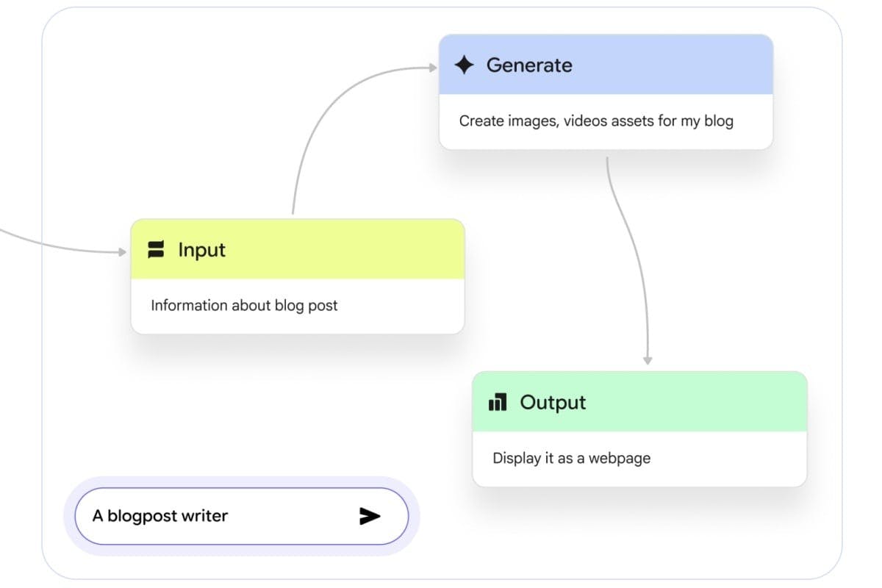Click the Input title label
The width and height of the screenshot is (882, 588).
(x=201, y=251)
